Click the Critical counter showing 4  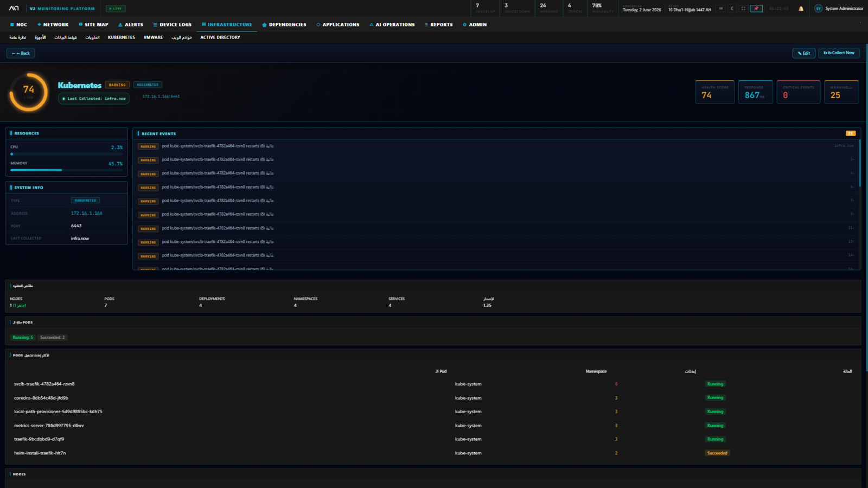point(575,8)
